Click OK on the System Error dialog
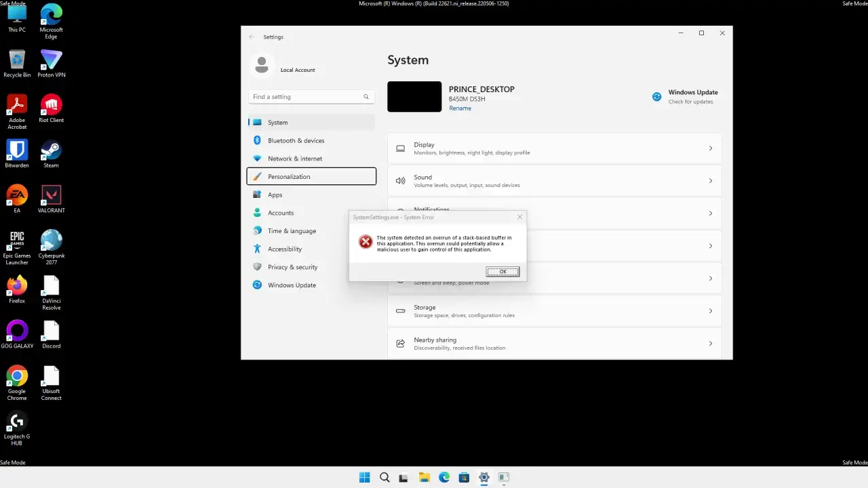Screen dimensions: 868x488 502,271
